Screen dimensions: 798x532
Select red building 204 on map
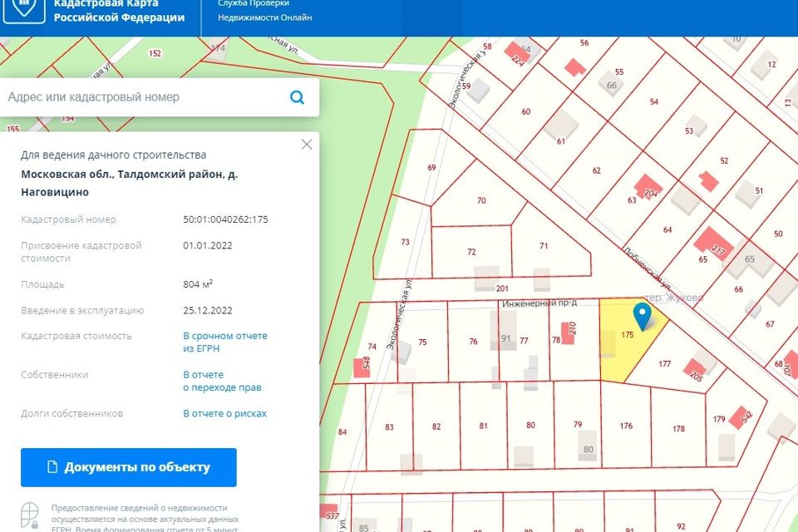(x=648, y=187)
